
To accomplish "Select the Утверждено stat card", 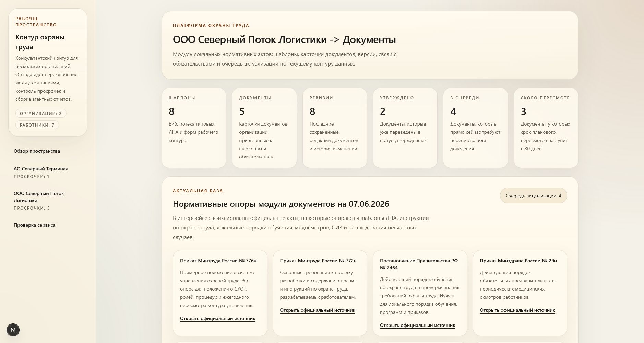I will (405, 128).
